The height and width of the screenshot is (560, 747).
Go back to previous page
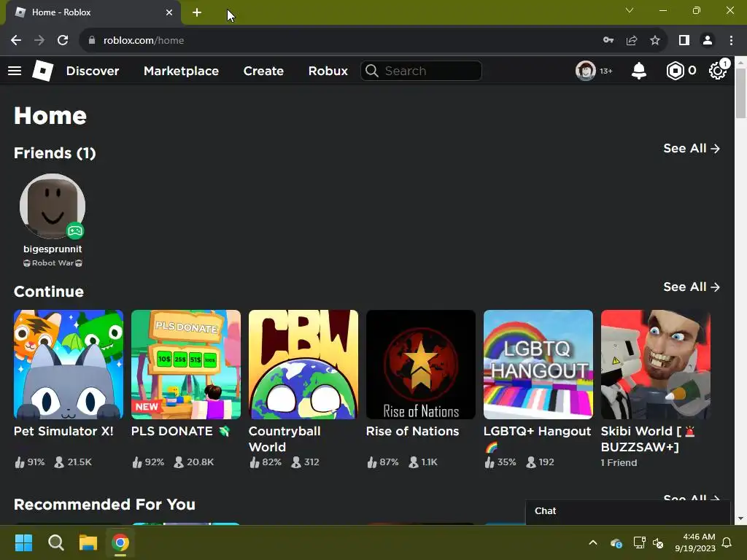pyautogui.click(x=16, y=41)
